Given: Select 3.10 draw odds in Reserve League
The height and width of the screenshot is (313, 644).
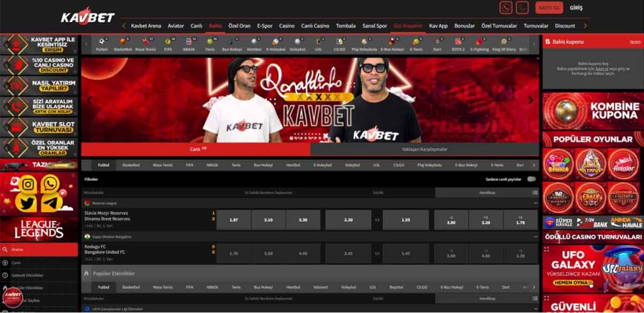Looking at the screenshot, I should [268, 220].
